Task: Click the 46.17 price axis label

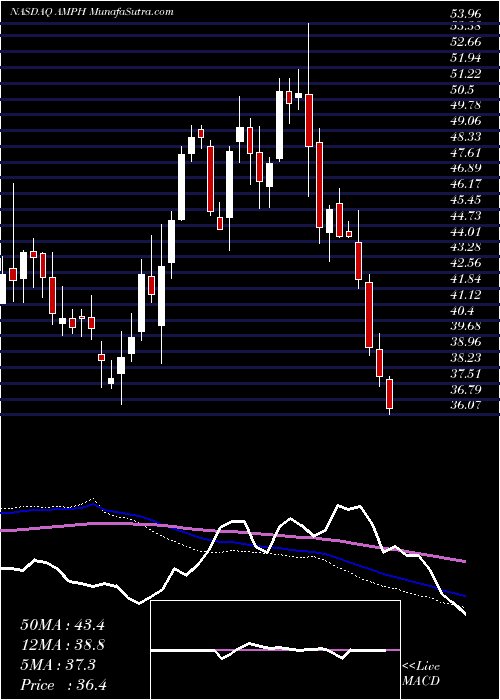Action: pyautogui.click(x=466, y=184)
